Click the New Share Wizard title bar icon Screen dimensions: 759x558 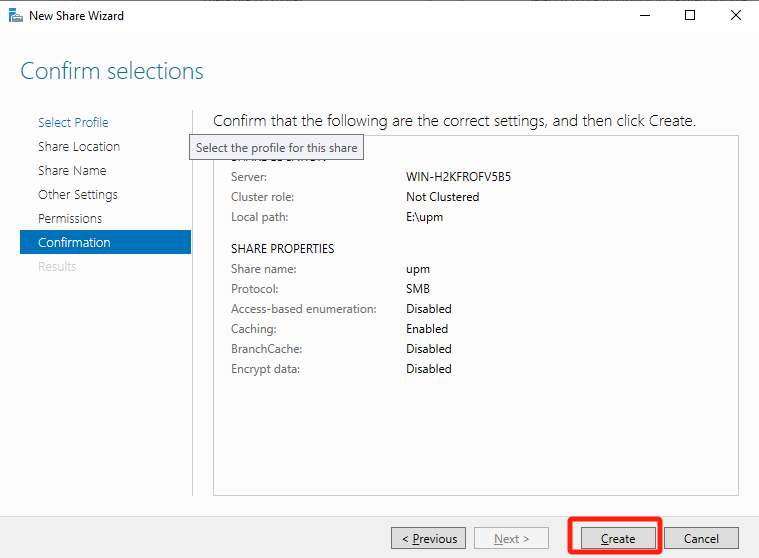[x=16, y=16]
